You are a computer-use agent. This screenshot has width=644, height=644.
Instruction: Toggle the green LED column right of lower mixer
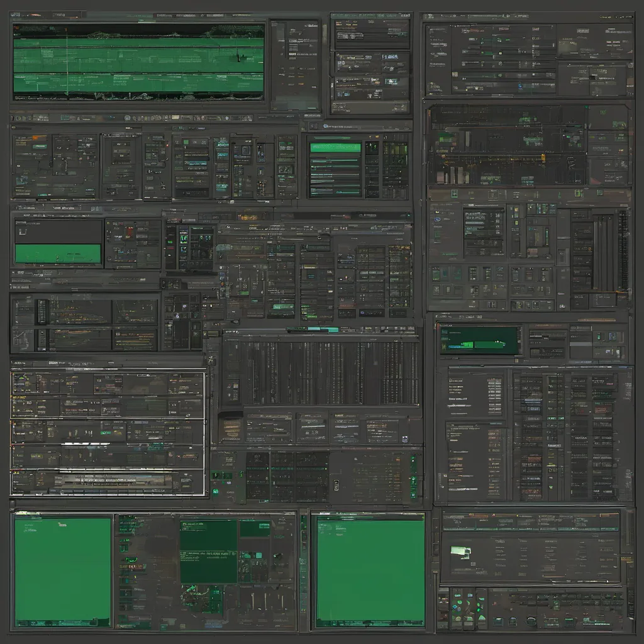tap(413, 477)
